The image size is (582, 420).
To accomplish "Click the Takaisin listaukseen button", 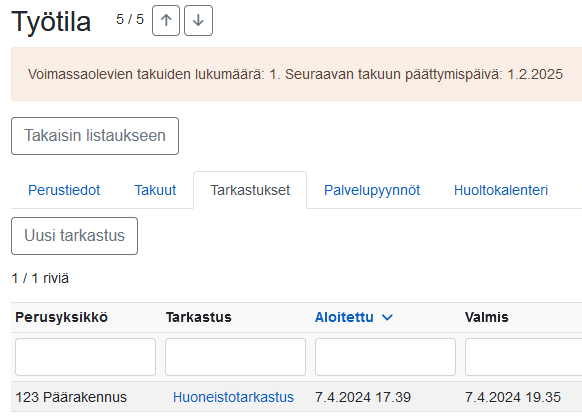I will pyautogui.click(x=95, y=136).
